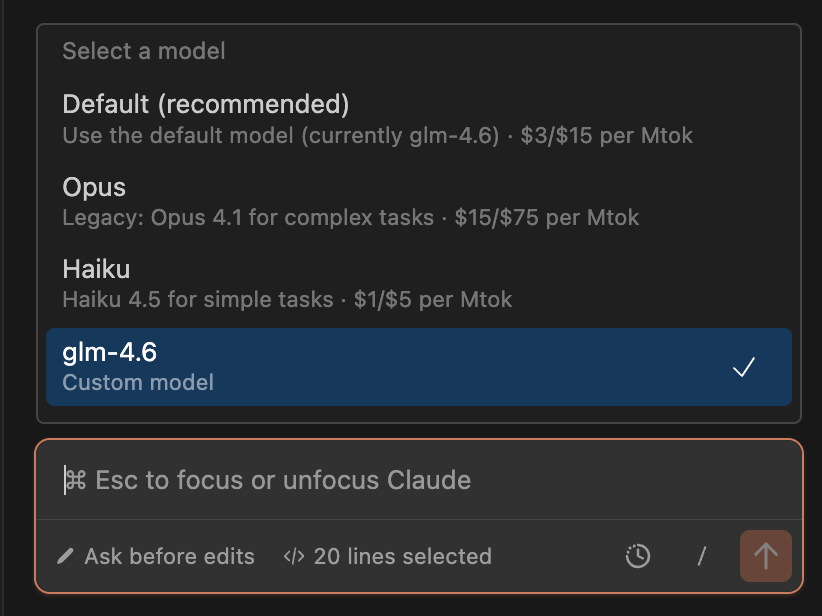Click the slash commands icon

(x=701, y=556)
